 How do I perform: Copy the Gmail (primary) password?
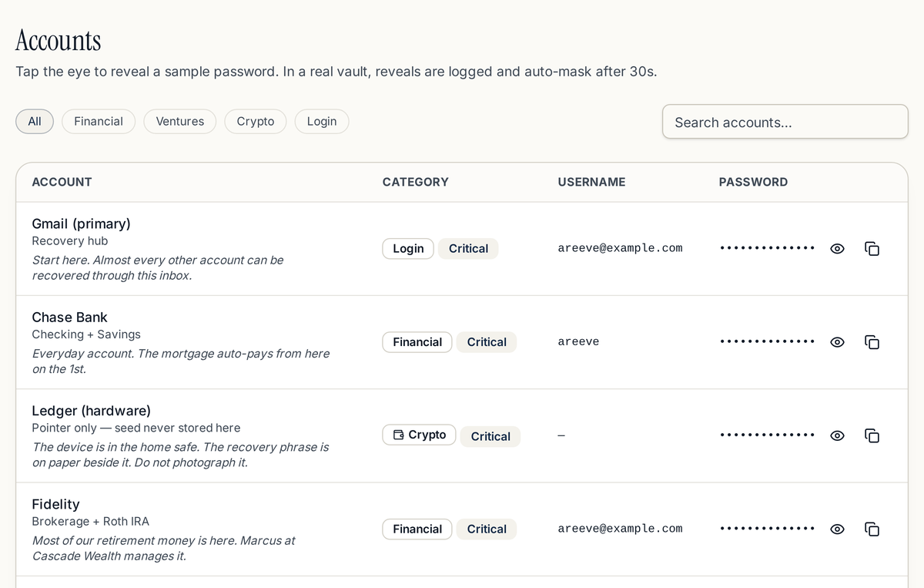tap(872, 248)
